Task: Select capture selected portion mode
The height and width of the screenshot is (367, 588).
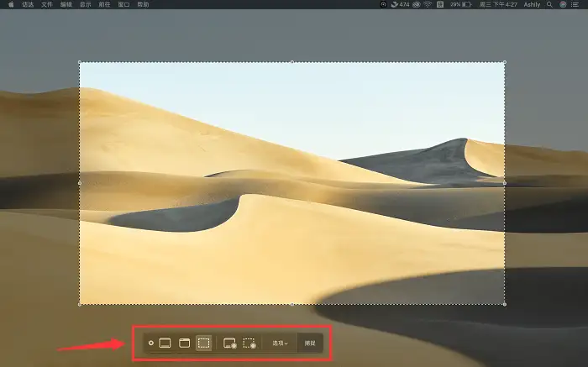Action: (x=203, y=343)
